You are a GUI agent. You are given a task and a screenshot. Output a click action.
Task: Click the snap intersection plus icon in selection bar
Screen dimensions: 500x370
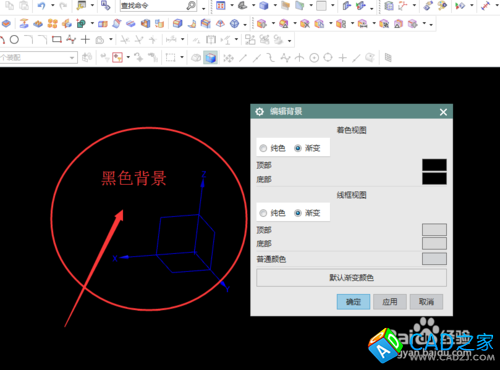coord(343,58)
